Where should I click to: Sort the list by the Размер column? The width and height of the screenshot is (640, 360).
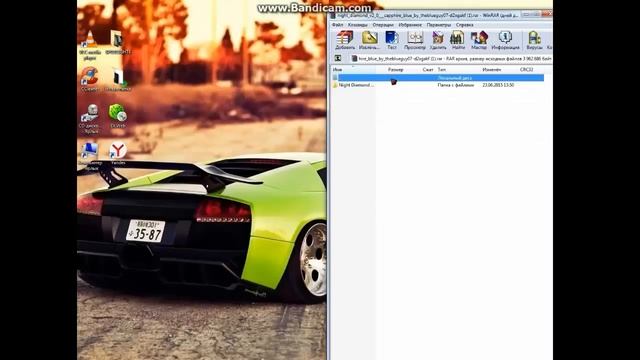click(x=396, y=70)
